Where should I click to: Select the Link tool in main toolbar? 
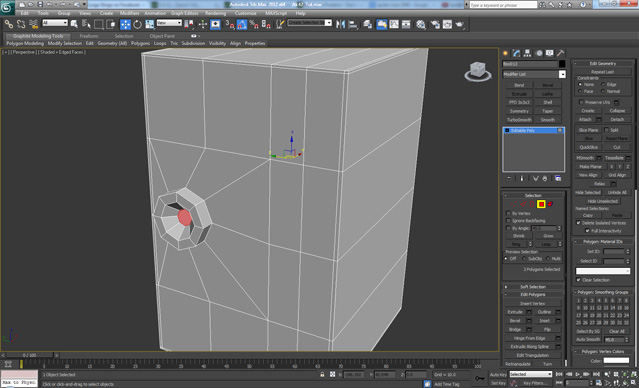9,24
